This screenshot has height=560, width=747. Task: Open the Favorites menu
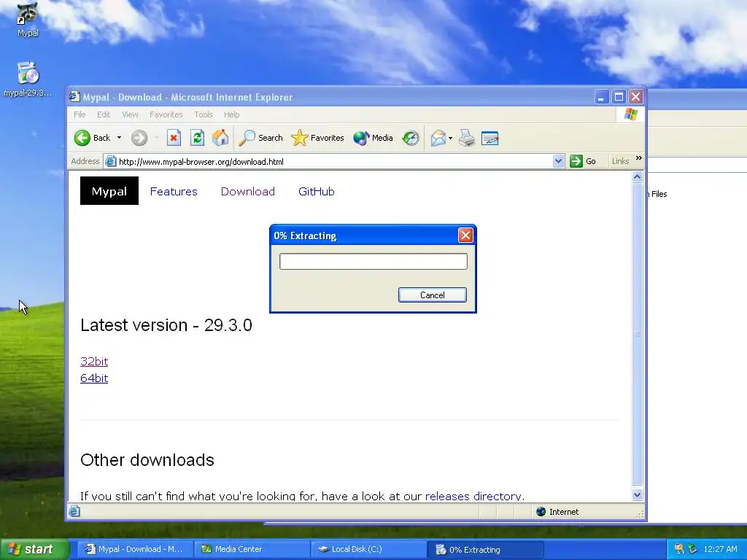pyautogui.click(x=166, y=114)
